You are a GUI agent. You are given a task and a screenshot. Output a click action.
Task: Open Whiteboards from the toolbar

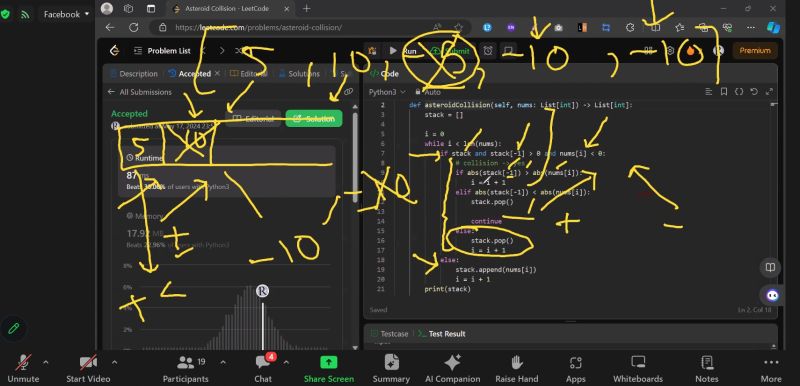click(x=638, y=363)
